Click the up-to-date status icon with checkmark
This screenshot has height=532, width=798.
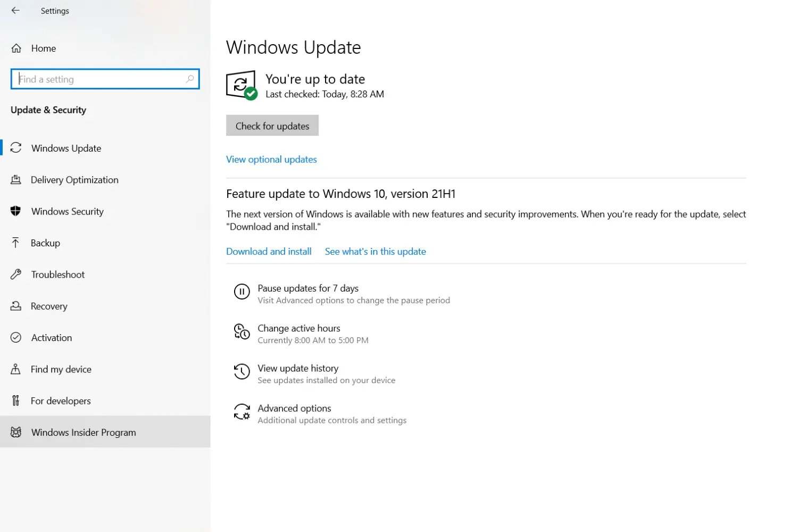pos(242,85)
